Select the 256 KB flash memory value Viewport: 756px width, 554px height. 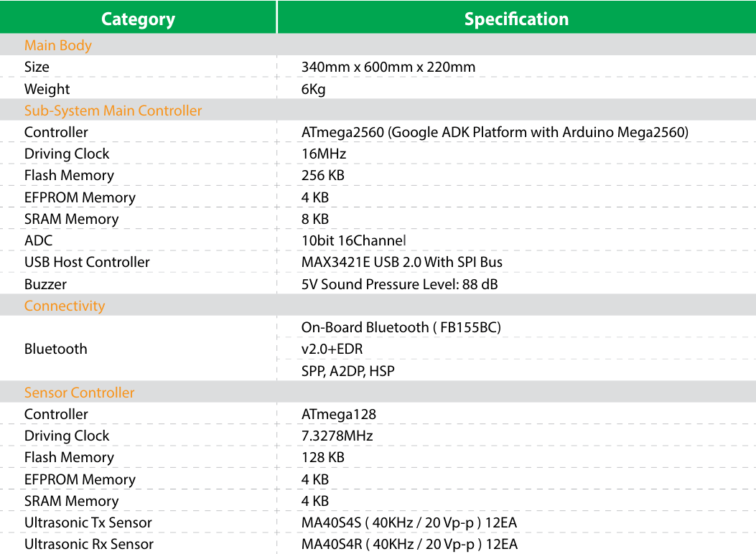coord(323,175)
